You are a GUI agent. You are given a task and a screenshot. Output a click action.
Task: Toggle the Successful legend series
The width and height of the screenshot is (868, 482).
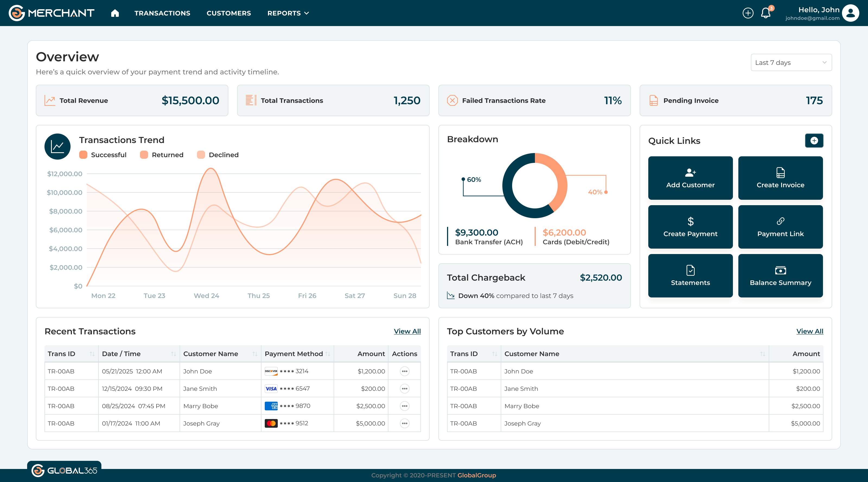[x=103, y=155]
